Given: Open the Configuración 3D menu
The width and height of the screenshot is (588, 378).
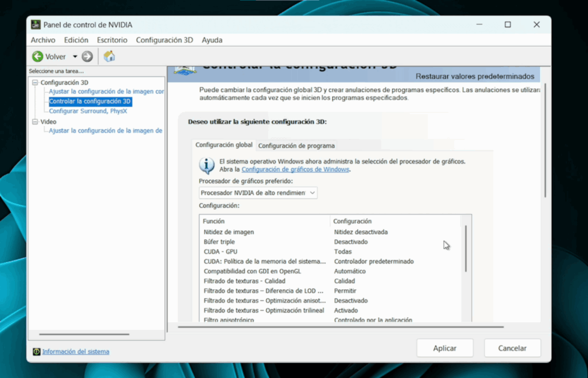Looking at the screenshot, I should [164, 40].
